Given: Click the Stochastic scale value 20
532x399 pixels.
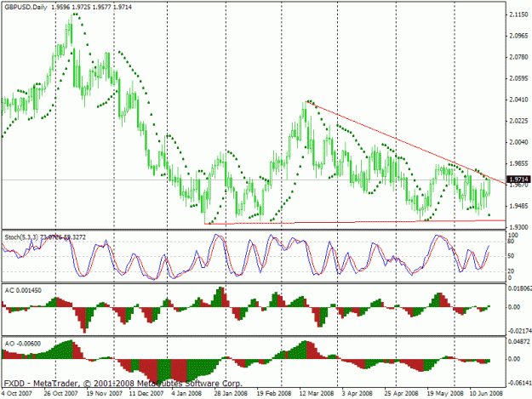Looking at the screenshot, I should click(511, 271).
